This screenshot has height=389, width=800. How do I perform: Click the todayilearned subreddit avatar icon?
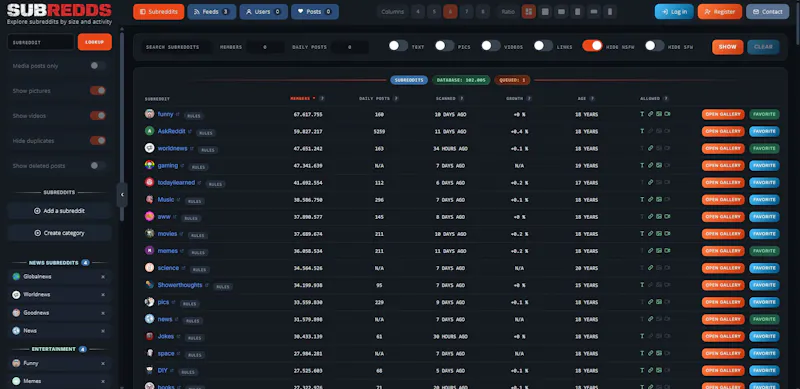(149, 182)
